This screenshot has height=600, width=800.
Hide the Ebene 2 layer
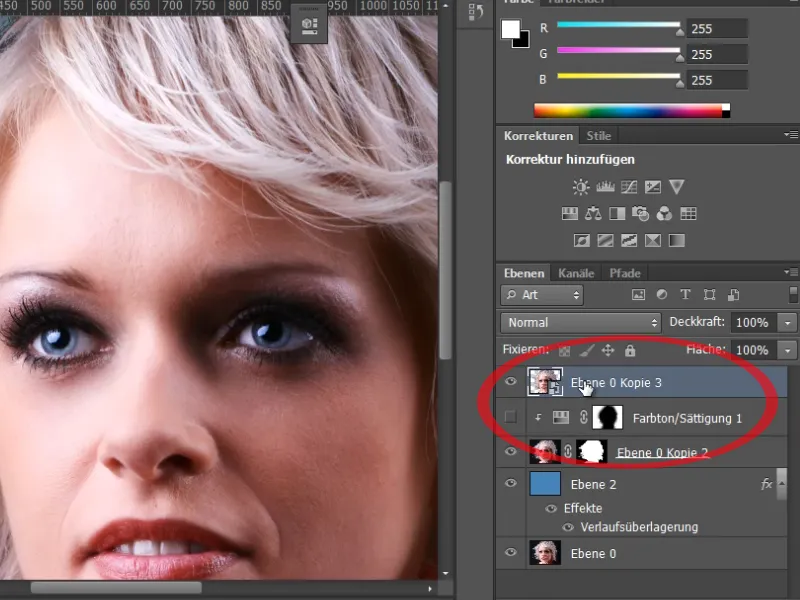(511, 483)
